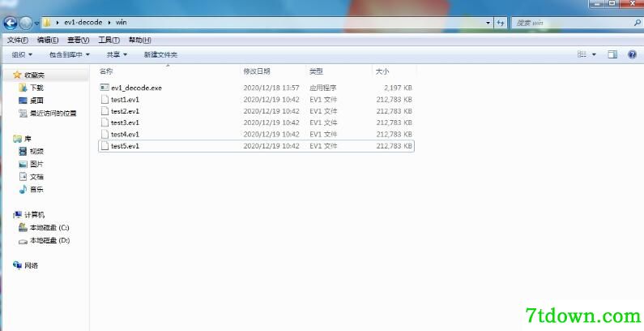
Task: Refresh the folder view
Action: click(501, 23)
